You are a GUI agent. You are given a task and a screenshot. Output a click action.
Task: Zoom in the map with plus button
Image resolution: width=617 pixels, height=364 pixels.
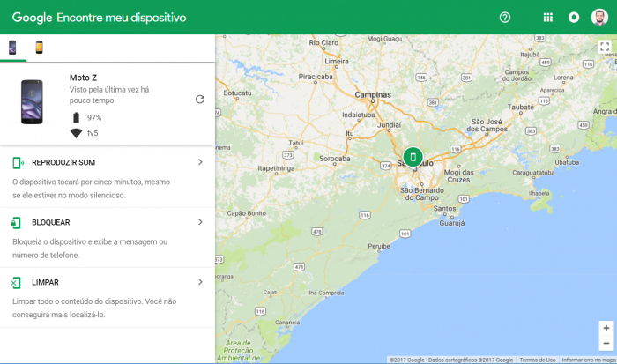click(x=606, y=328)
